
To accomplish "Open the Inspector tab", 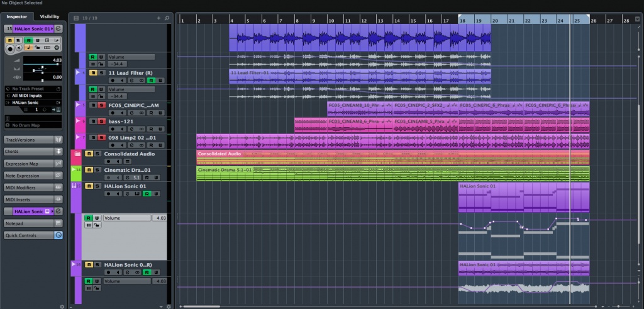I will pyautogui.click(x=17, y=16).
